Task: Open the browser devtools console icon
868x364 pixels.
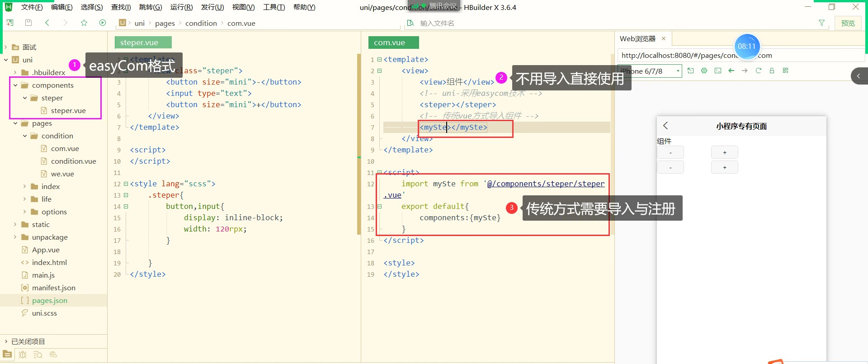Action: point(717,71)
